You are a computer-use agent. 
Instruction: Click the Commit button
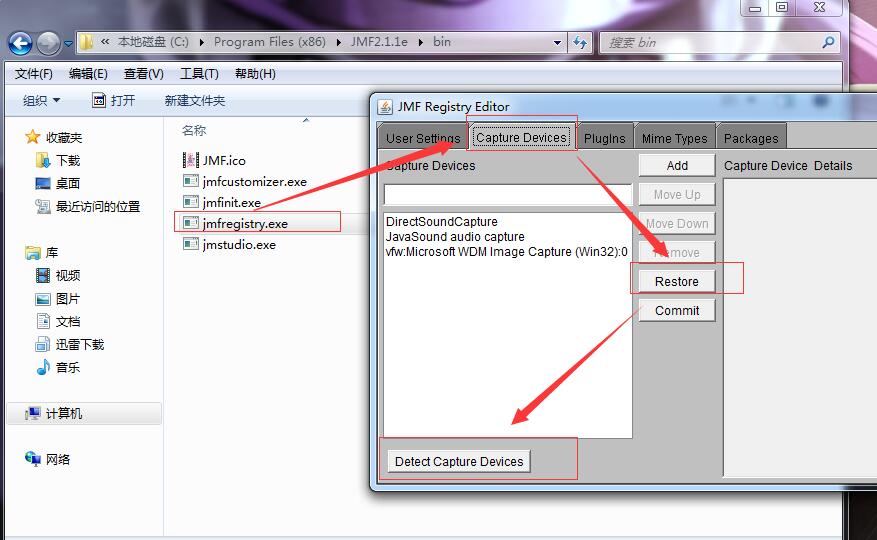pos(677,311)
